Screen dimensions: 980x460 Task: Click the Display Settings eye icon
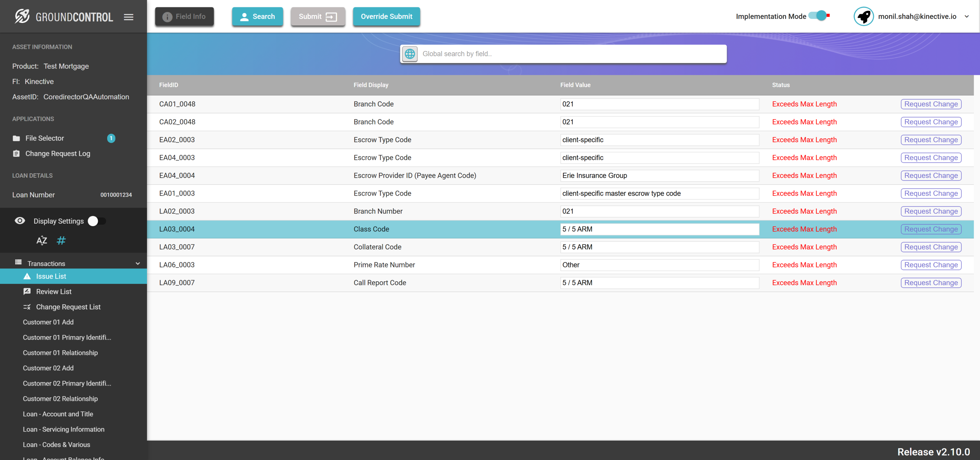pos(20,221)
